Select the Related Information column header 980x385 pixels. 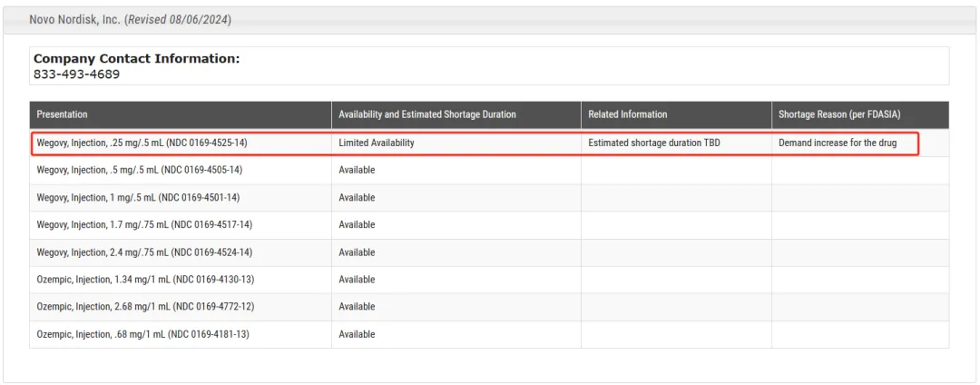[x=627, y=114]
